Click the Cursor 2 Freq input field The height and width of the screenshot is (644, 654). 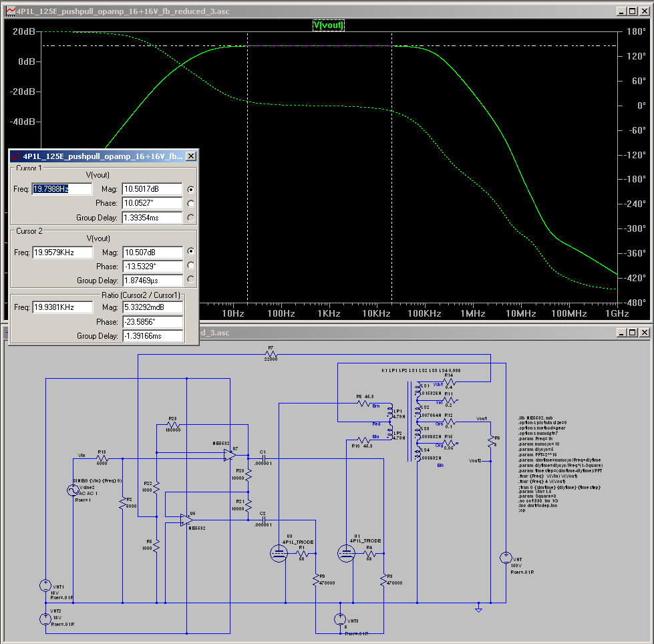[x=61, y=253]
